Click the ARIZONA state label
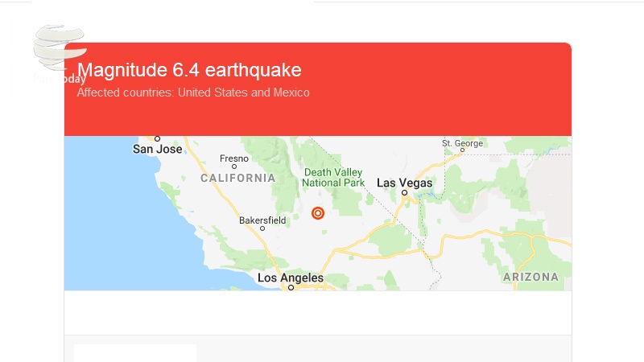Viewport: 644px width, 362px height. pyautogui.click(x=531, y=277)
